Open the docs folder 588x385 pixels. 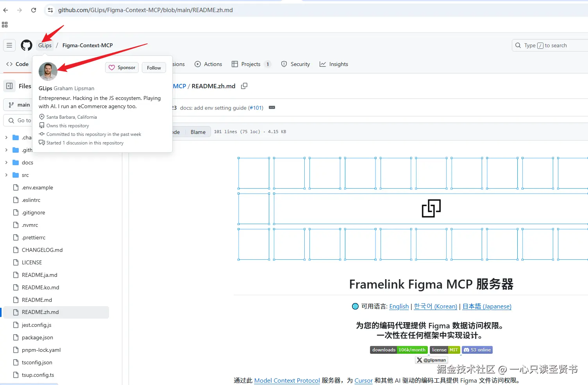point(27,162)
